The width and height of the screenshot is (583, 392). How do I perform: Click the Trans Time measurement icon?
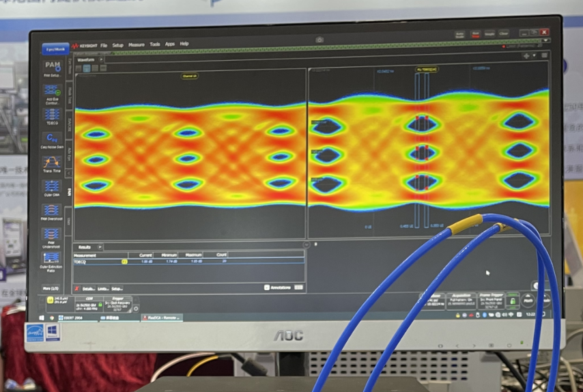point(52,163)
